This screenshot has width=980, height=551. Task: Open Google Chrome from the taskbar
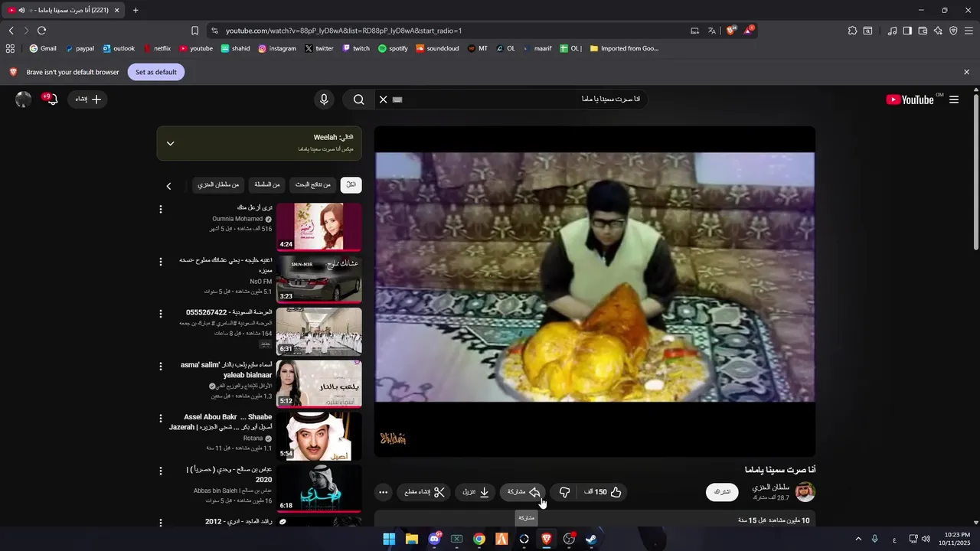point(479,539)
